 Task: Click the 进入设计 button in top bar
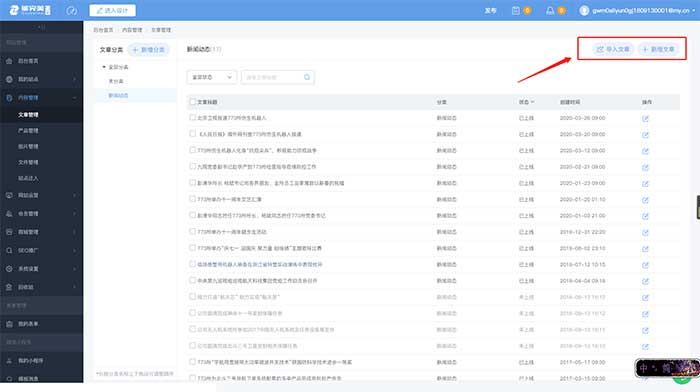pos(112,10)
